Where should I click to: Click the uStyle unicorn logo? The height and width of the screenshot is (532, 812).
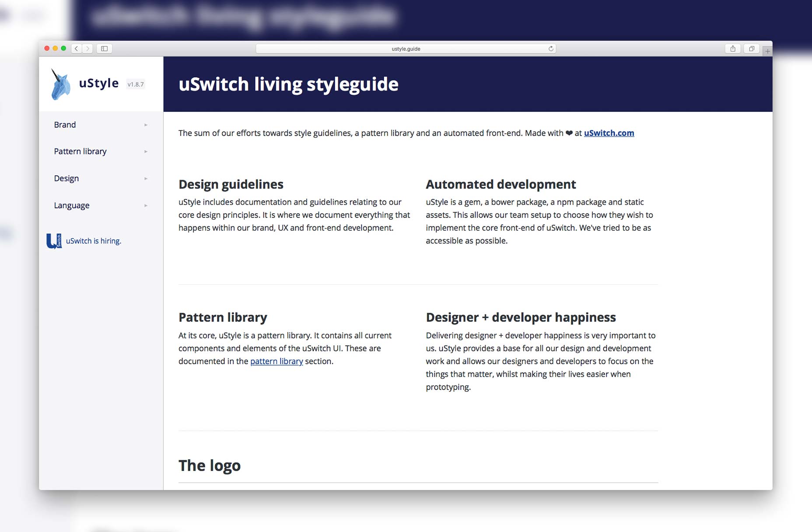click(61, 83)
